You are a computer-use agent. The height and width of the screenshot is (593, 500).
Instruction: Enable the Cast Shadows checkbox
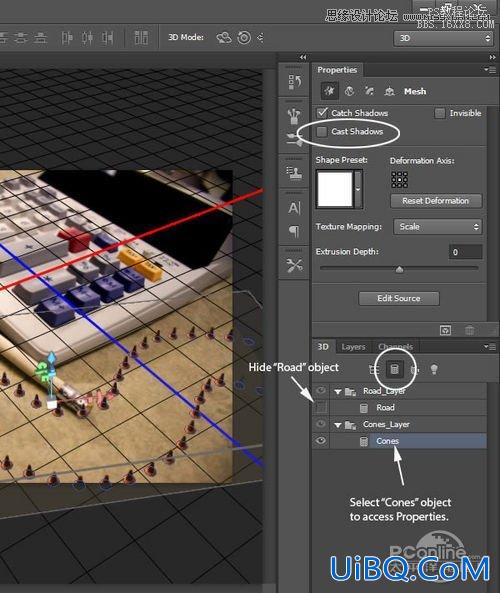coord(322,132)
